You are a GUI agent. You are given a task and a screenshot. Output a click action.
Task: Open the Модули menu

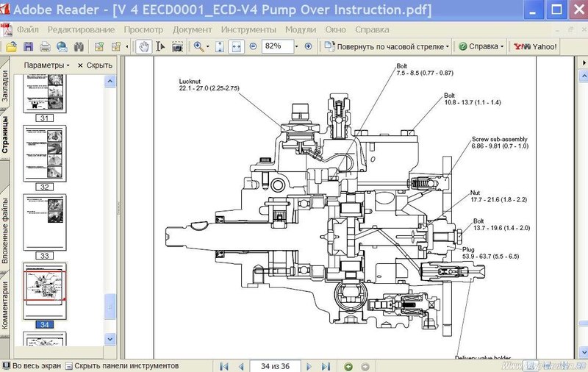click(x=301, y=29)
